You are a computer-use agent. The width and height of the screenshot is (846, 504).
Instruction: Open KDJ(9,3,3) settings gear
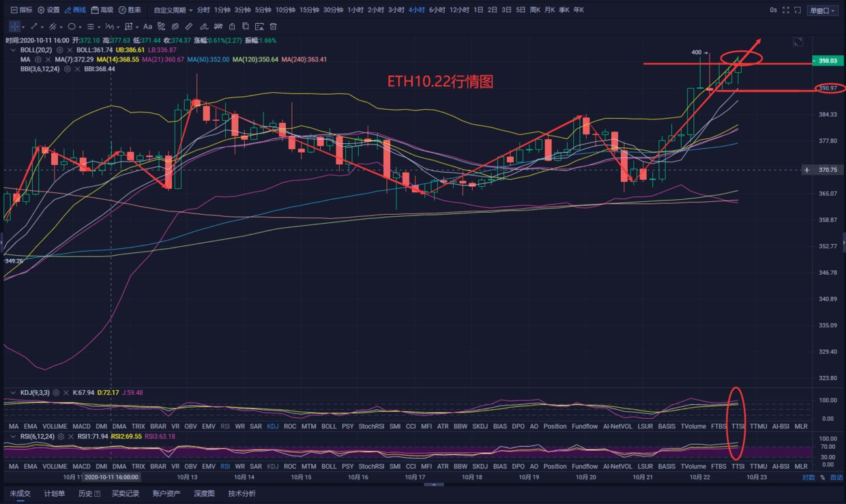tap(56, 393)
